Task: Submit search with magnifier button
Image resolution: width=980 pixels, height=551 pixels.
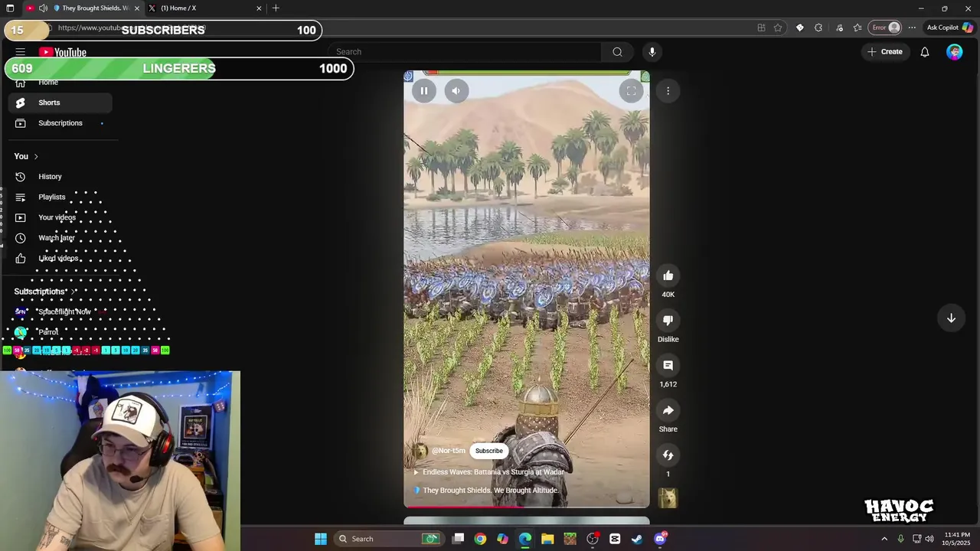Action: point(617,52)
